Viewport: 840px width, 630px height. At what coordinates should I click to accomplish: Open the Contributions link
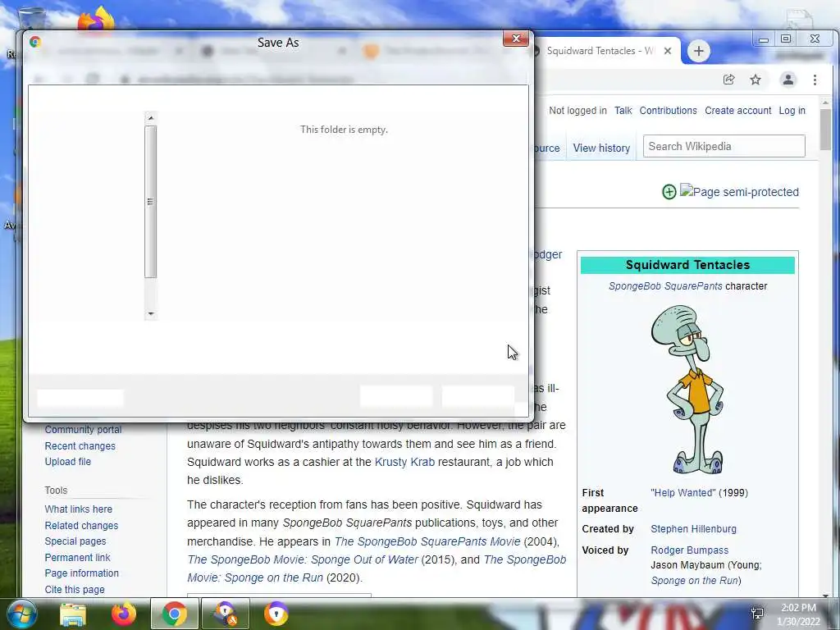[x=668, y=111]
